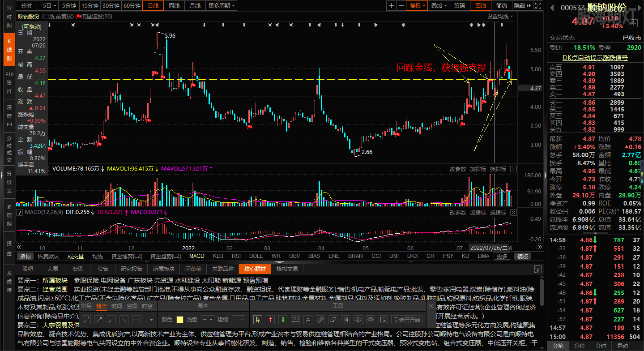Place a green down-arrow marker tool

[282, 320]
